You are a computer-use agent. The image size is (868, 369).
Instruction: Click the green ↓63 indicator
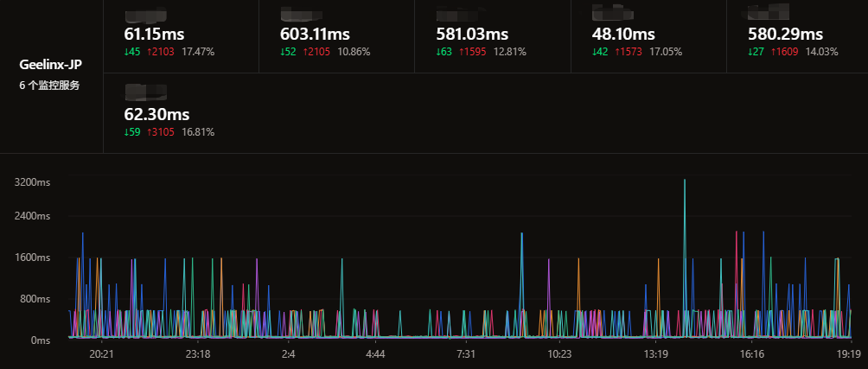click(x=445, y=52)
